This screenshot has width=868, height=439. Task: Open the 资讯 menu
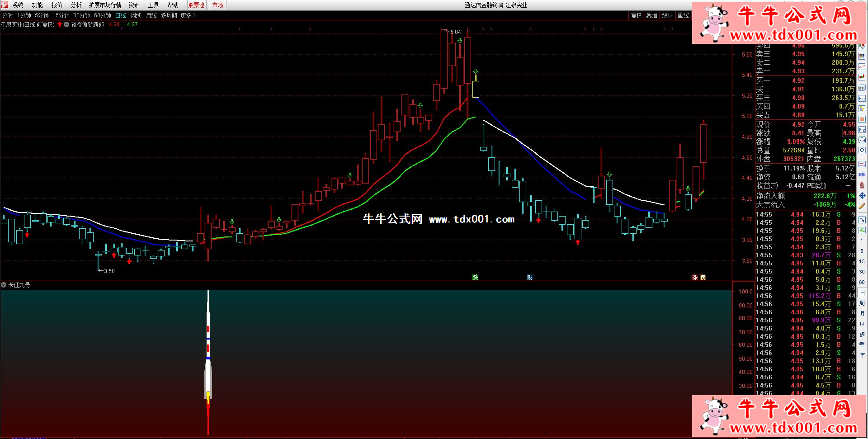[x=134, y=5]
